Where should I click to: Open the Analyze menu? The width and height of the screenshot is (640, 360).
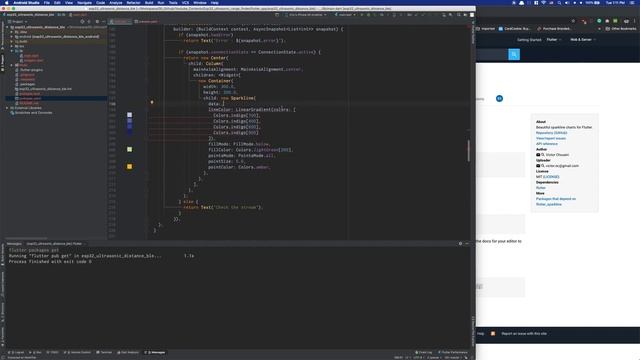point(116,2)
